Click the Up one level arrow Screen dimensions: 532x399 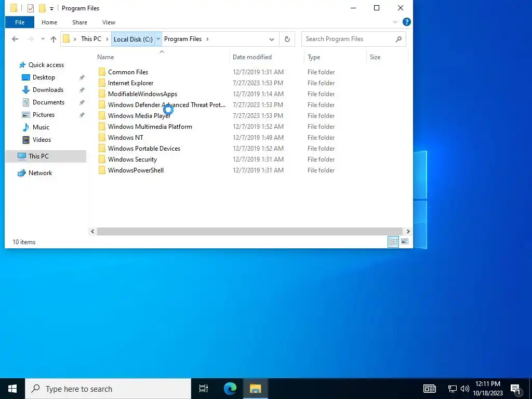[x=54, y=39]
